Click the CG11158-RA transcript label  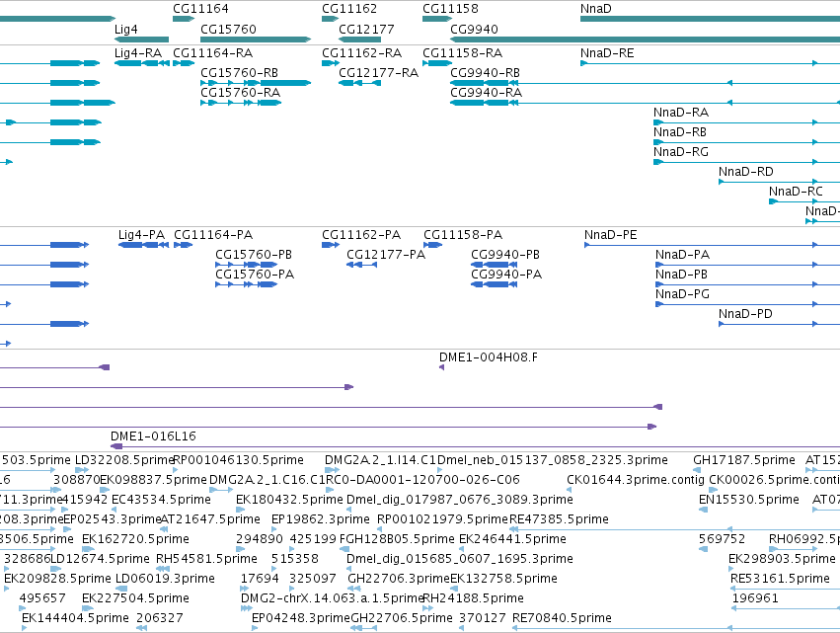point(462,53)
